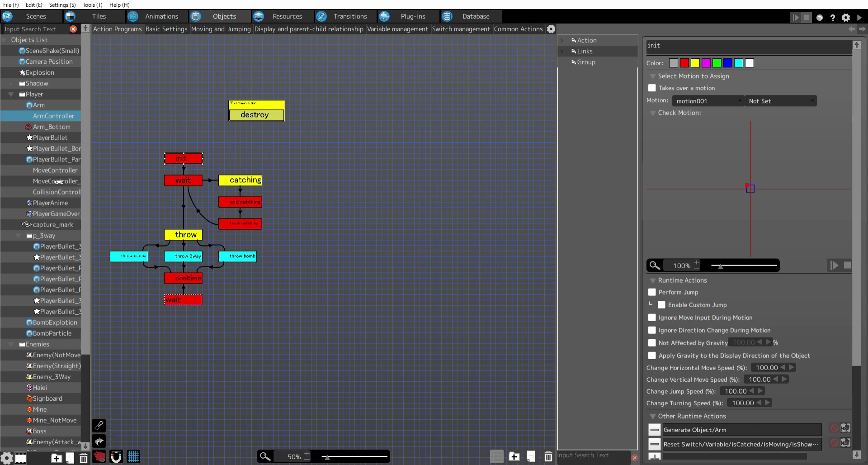Image resolution: width=868 pixels, height=465 pixels.
Task: Switch to the Basic Settings tab
Action: pyautogui.click(x=166, y=28)
